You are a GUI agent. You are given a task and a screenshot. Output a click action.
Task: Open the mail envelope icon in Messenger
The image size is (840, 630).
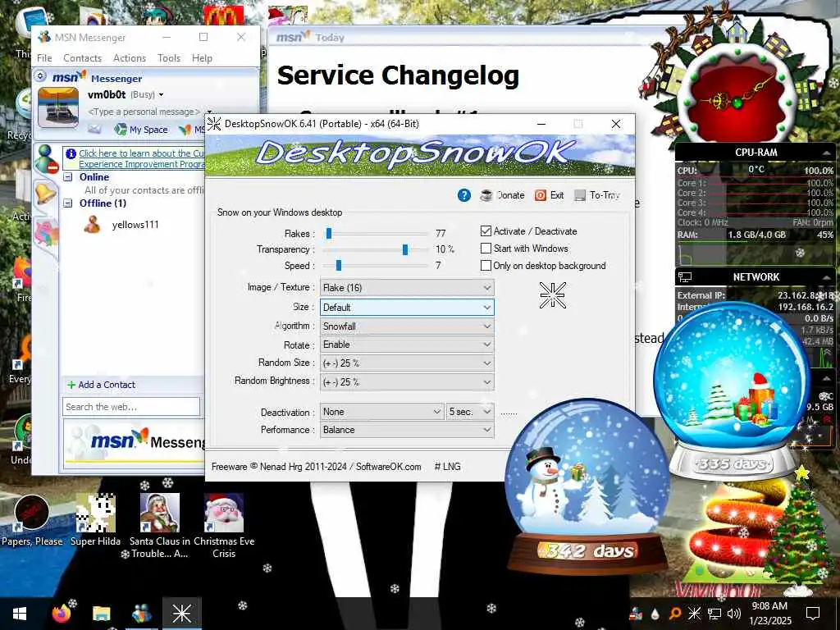point(94,129)
